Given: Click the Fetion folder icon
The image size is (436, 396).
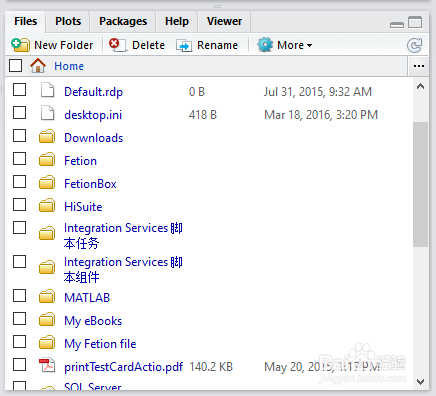Looking at the screenshot, I should 47,160.
